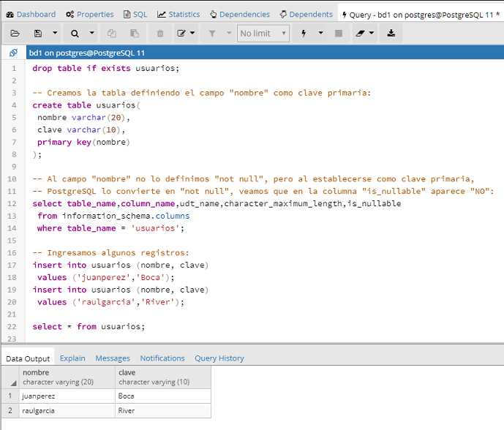
Task: Open the SQL tab
Action: (x=135, y=14)
